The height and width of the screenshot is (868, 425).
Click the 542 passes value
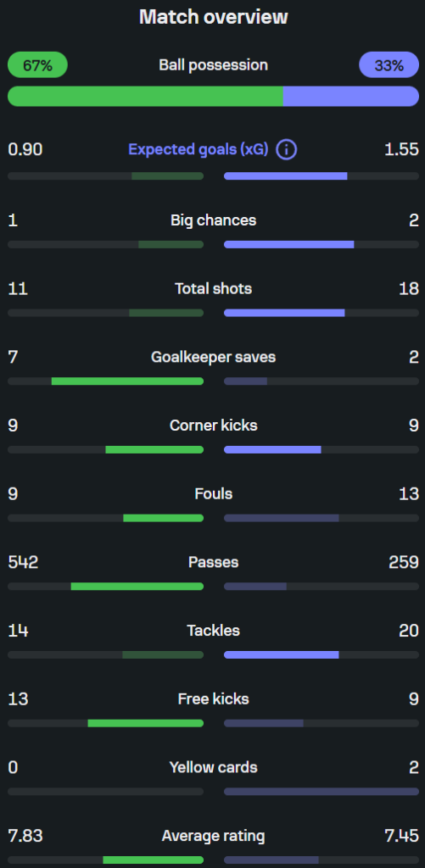[23, 563]
